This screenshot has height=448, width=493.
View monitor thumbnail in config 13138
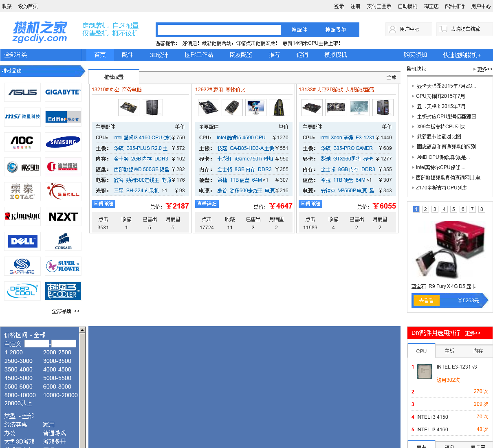[359, 108]
